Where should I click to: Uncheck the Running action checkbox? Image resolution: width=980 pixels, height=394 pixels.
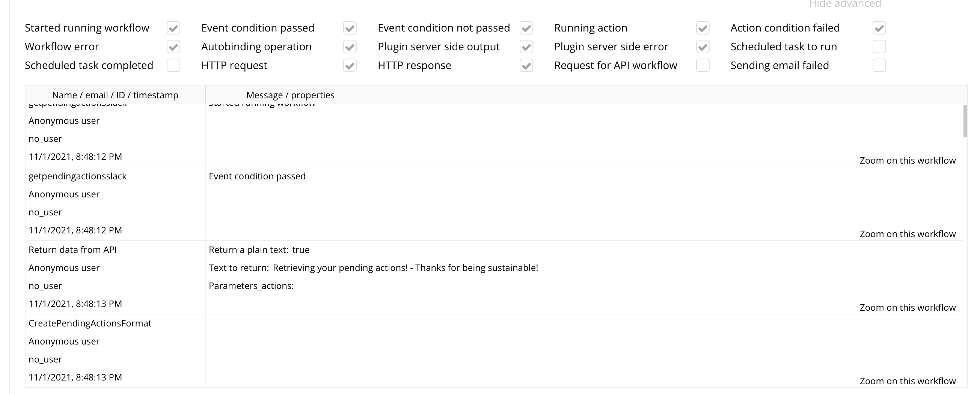(x=703, y=28)
